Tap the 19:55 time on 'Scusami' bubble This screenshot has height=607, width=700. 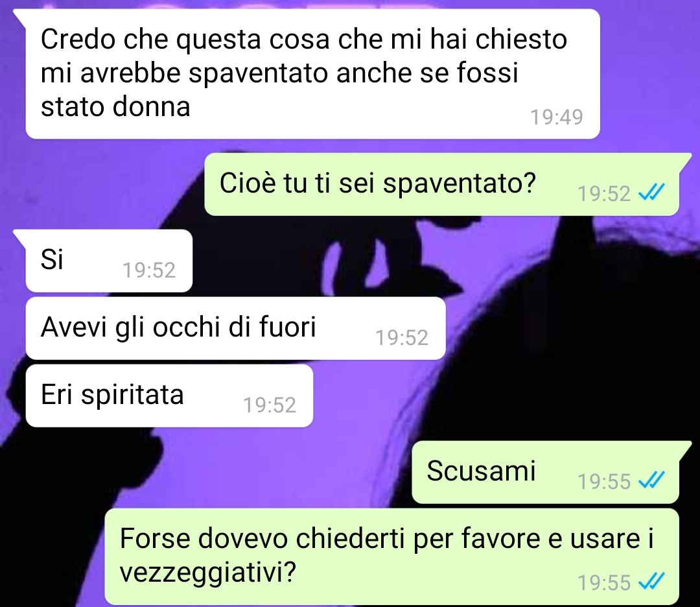click(x=604, y=481)
